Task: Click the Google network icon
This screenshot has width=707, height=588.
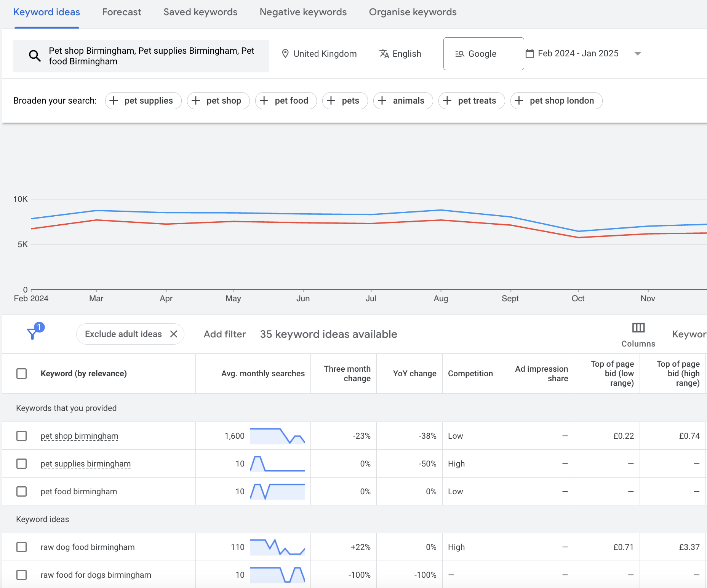Action: point(460,53)
